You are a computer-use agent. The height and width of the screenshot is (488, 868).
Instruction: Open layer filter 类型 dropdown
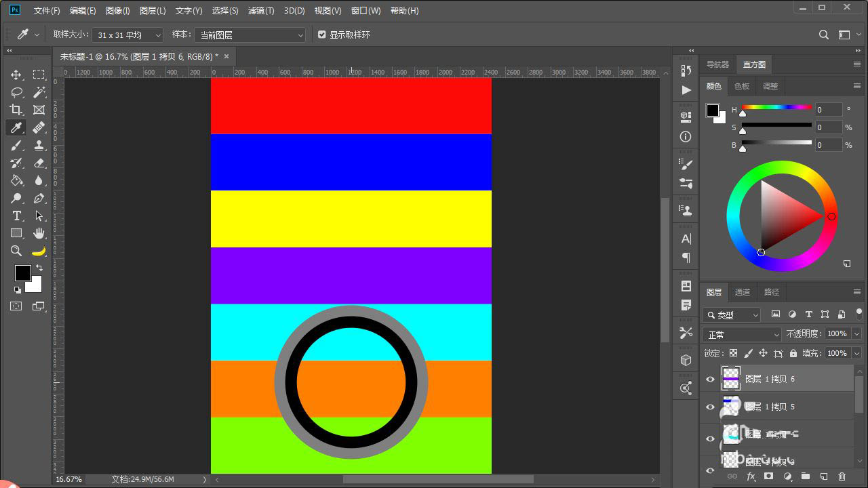point(732,315)
